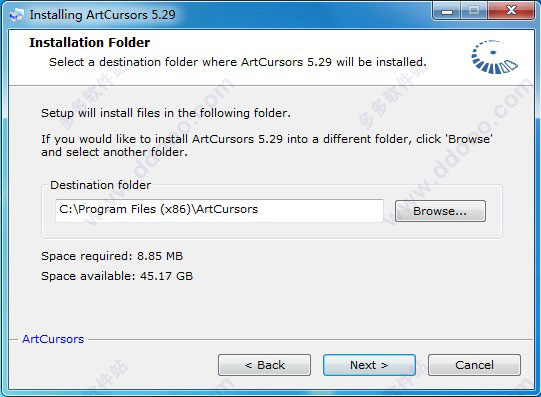The height and width of the screenshot is (397, 541).
Task: Click the ArtCursors setup logo in the header
Action: (x=494, y=57)
